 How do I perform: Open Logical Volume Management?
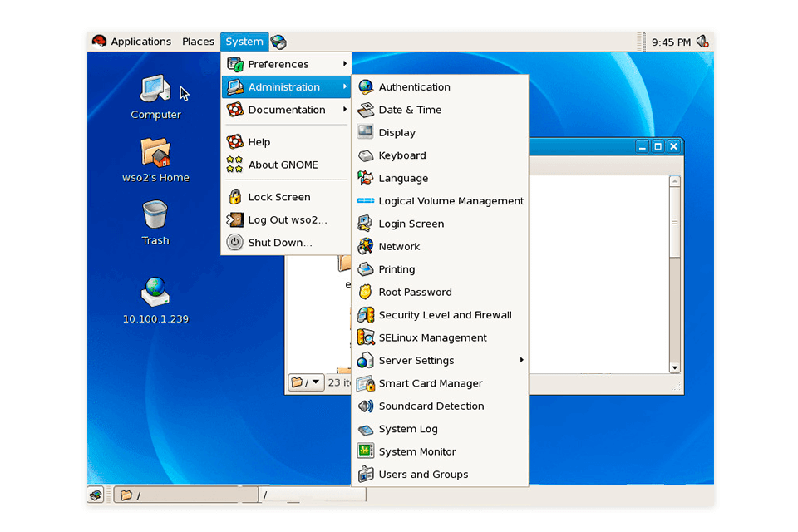tap(441, 201)
